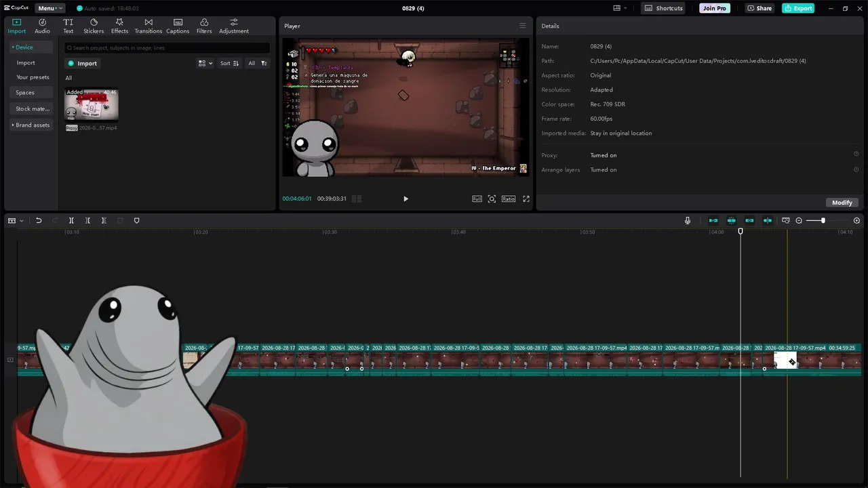Open the Player panel menu icon
This screenshot has width=868, height=488.
coord(522,26)
